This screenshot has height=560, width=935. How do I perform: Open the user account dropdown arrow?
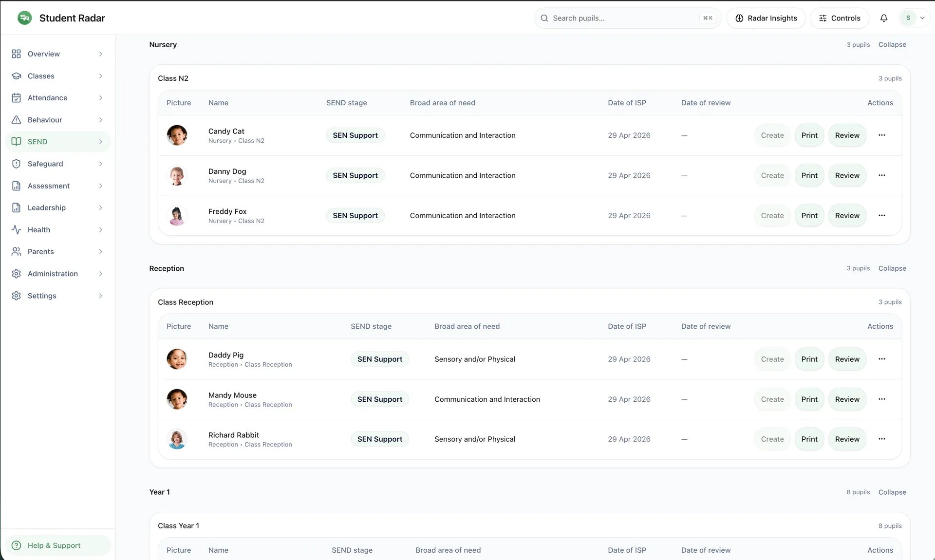click(x=922, y=18)
